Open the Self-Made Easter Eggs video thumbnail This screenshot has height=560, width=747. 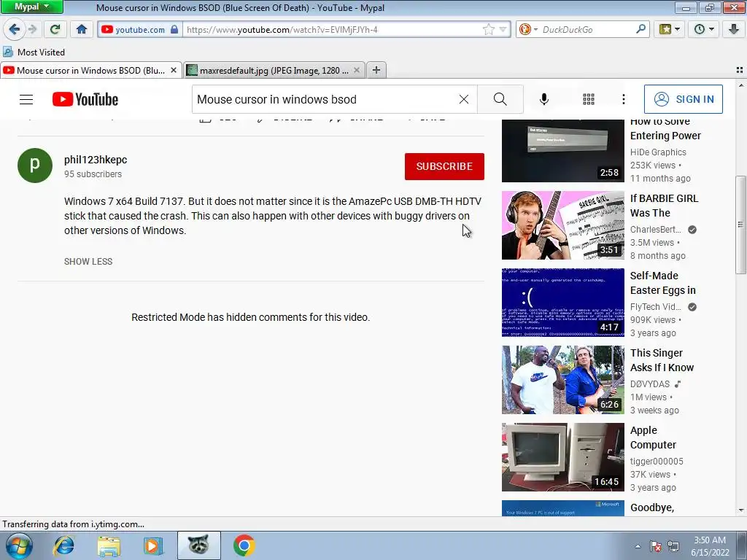pos(562,303)
